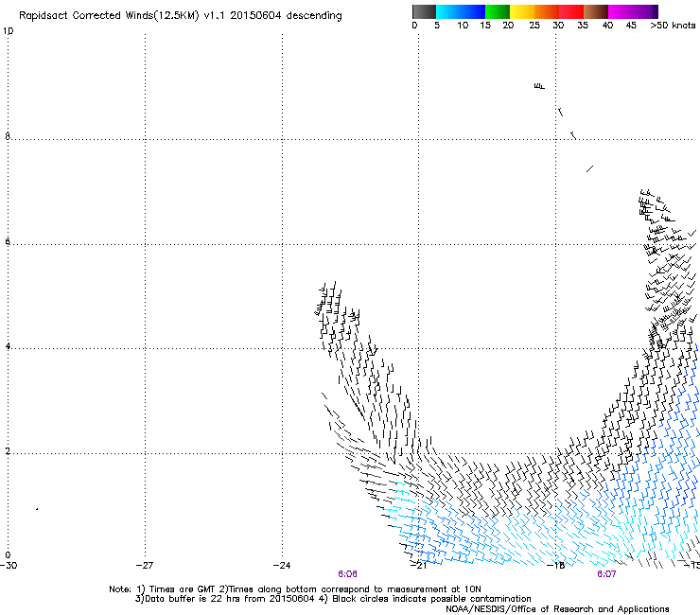Click the longitude axis label '-27'

[145, 566]
